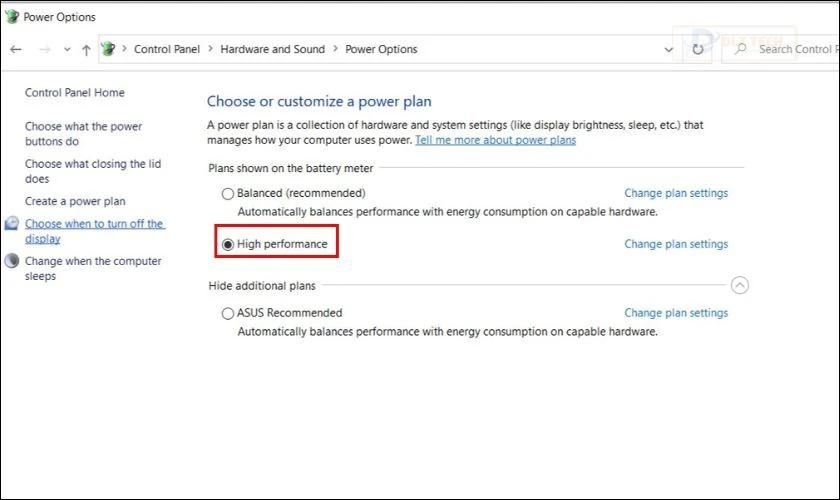This screenshot has width=840, height=500.
Task: Click the up one level arrow
Action: point(86,49)
